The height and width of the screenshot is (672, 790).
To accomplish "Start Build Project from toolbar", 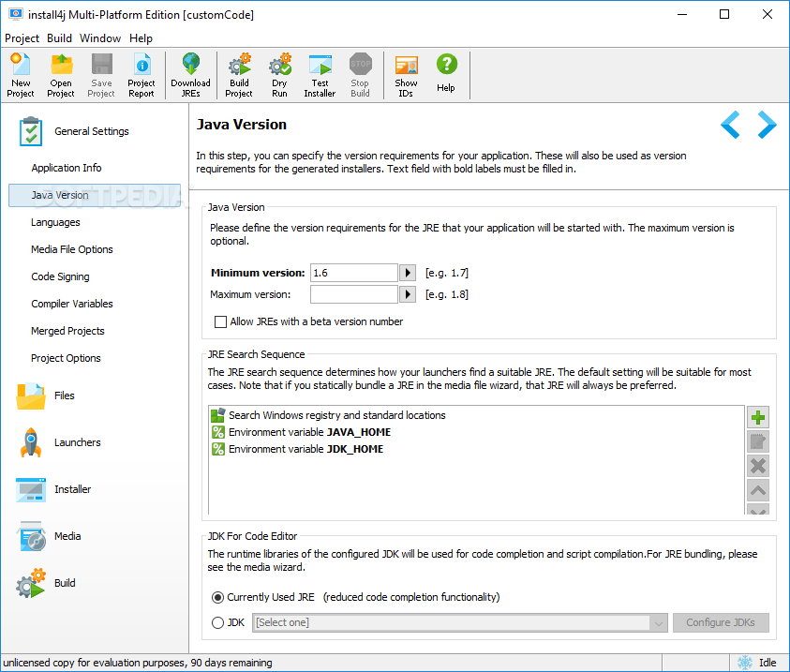I will point(239,75).
